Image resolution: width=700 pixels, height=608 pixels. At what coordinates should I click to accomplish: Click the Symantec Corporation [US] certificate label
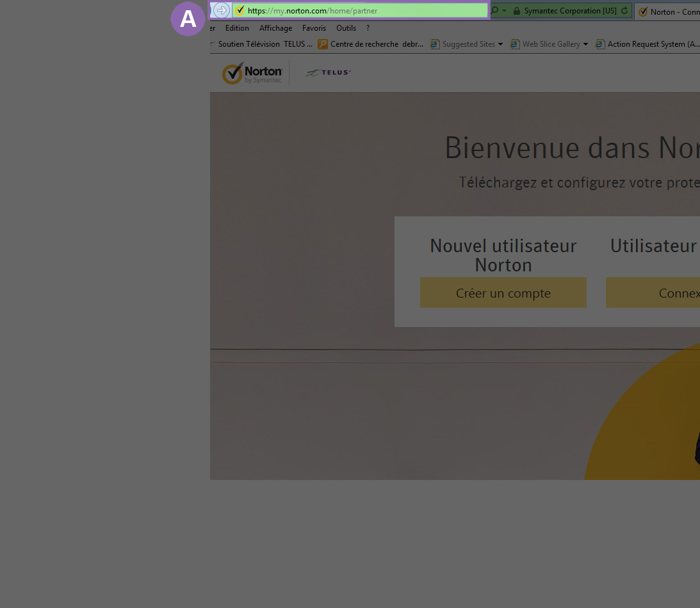click(570, 11)
